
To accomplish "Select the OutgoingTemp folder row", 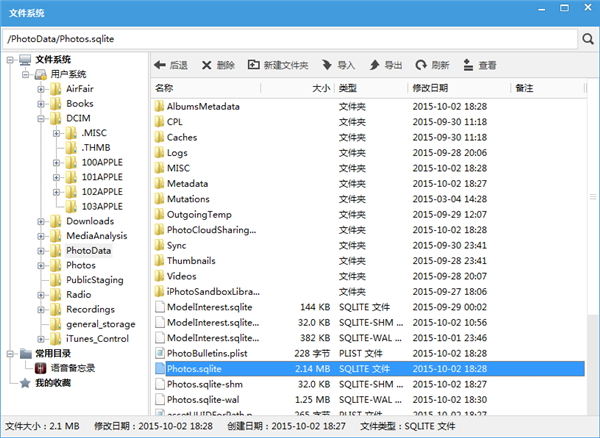I will [369, 215].
